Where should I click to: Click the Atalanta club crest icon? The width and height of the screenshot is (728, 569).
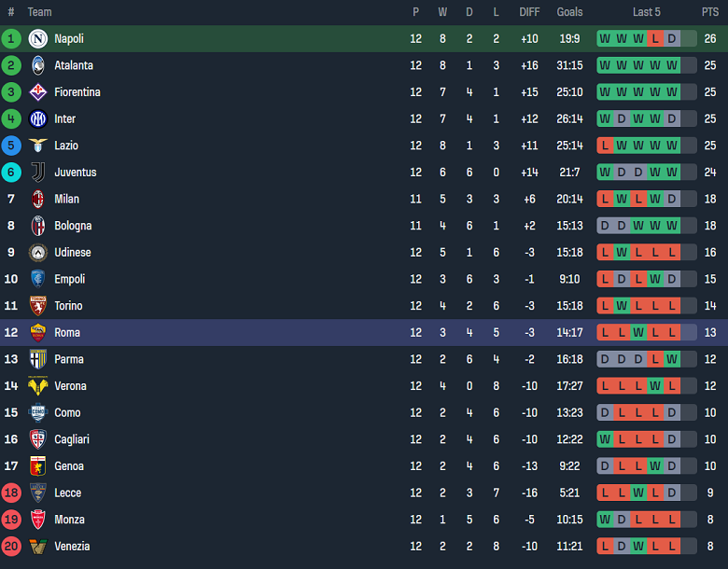tap(38, 65)
